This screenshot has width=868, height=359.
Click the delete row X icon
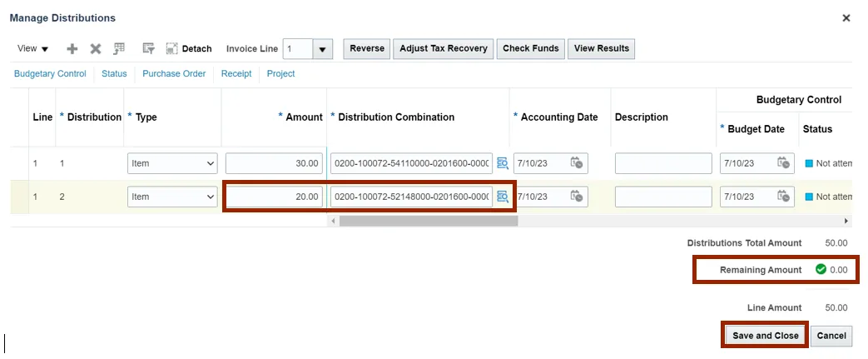click(96, 49)
